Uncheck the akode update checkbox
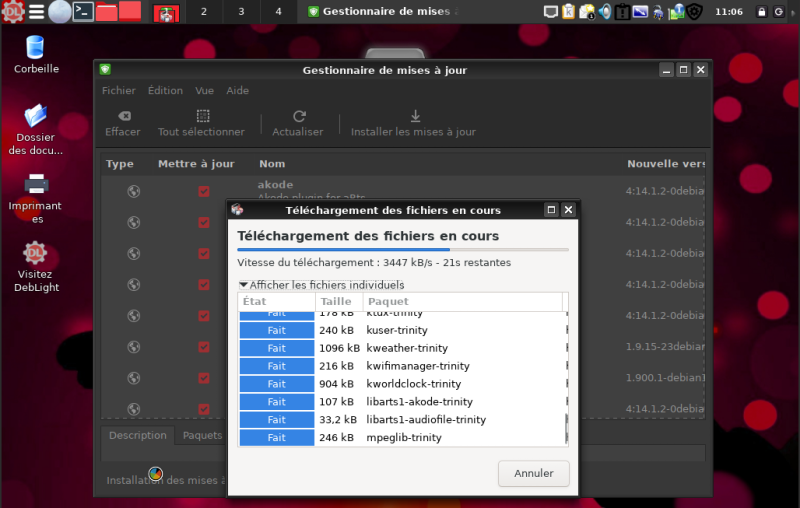This screenshot has height=508, width=800. click(x=204, y=191)
